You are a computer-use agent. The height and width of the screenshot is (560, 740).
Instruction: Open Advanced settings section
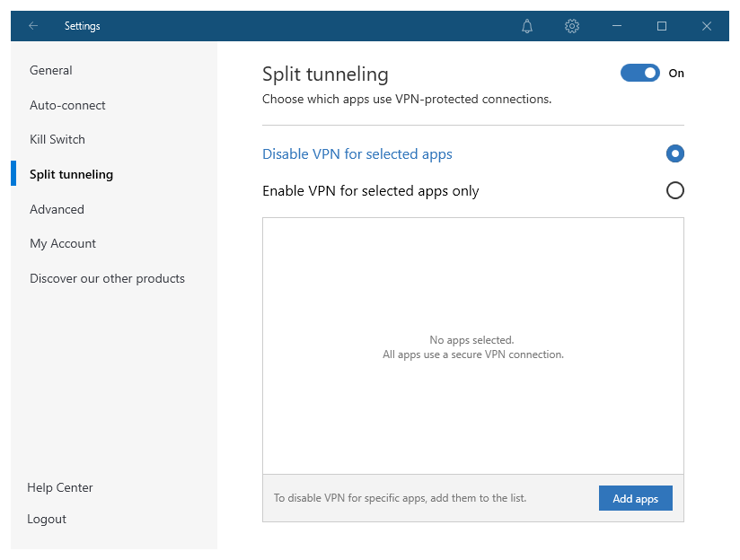(x=57, y=209)
